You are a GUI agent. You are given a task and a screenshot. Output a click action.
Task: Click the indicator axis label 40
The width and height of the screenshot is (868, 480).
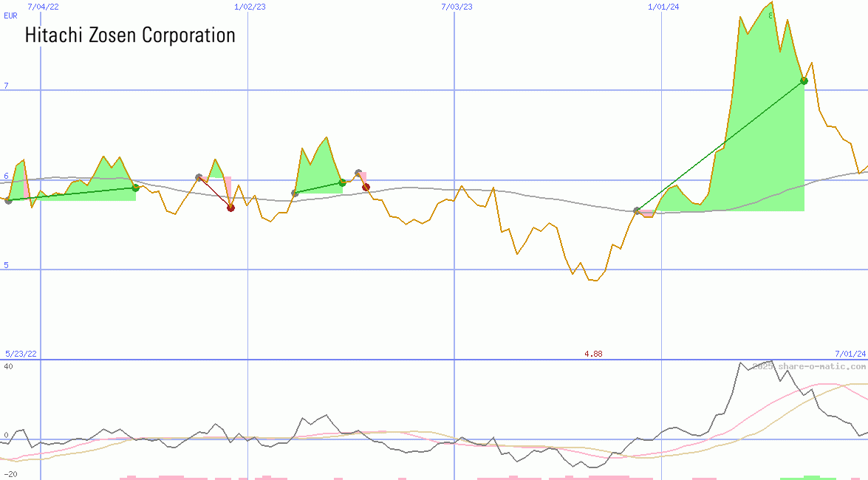8,366
